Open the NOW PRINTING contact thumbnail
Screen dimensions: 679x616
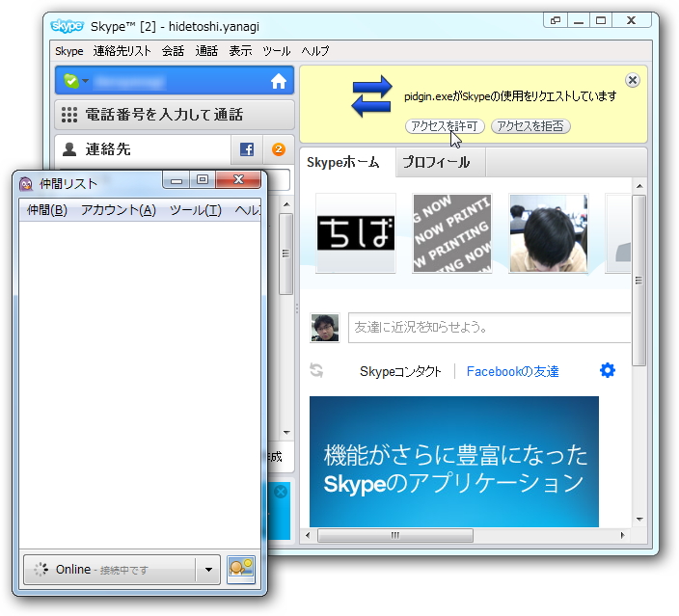[x=452, y=233]
